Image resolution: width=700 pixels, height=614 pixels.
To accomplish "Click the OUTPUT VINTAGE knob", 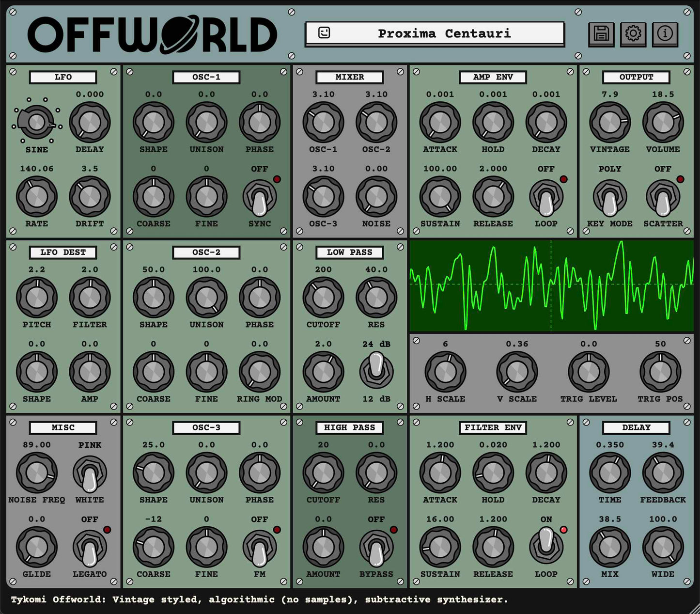I will click(610, 122).
